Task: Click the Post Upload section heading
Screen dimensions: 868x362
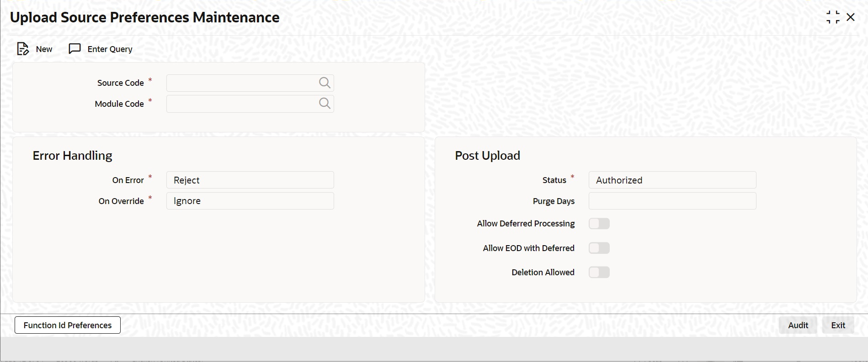Action: click(487, 156)
